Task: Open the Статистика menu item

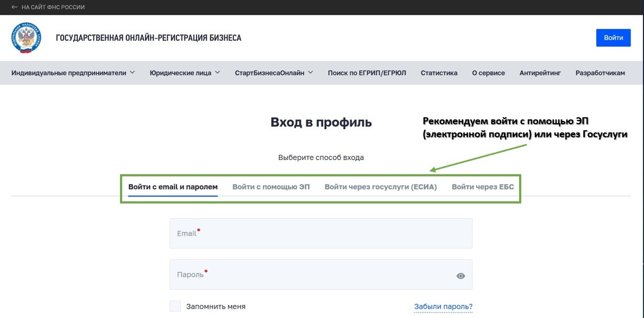Action: pyautogui.click(x=439, y=73)
